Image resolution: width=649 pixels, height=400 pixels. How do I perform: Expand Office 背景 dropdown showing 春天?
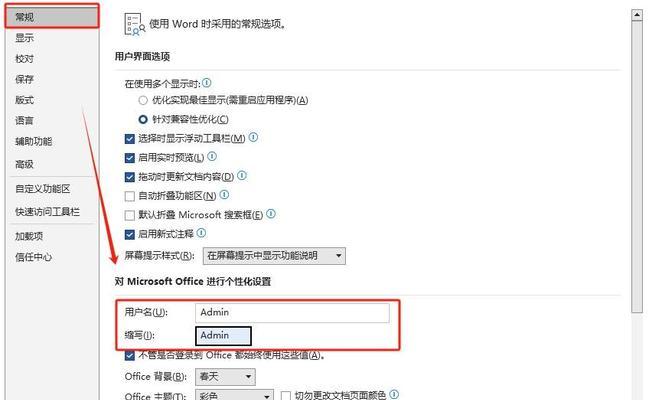pyautogui.click(x=225, y=377)
